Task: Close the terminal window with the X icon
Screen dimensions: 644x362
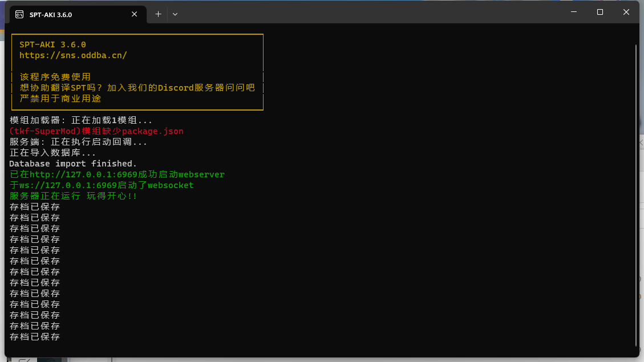Action: pos(626,11)
